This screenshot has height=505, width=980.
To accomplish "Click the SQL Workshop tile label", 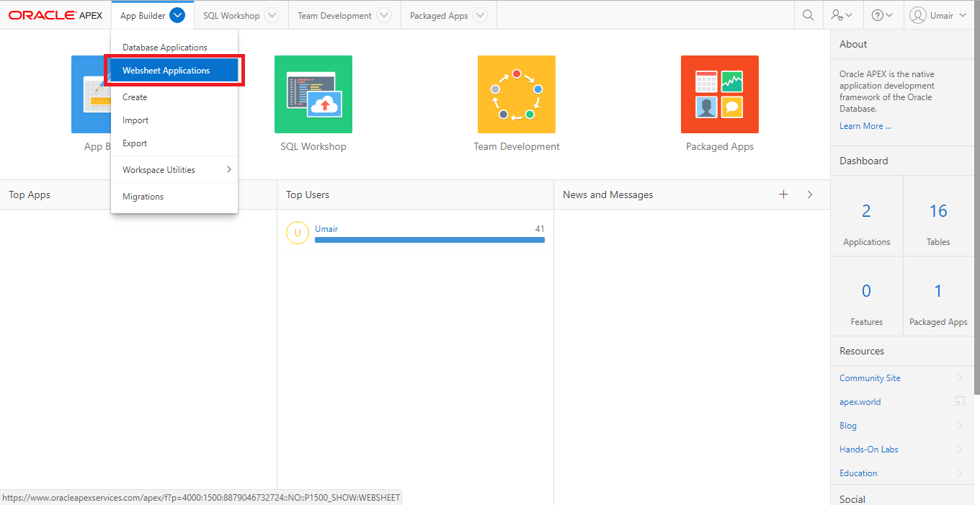I will tap(313, 146).
